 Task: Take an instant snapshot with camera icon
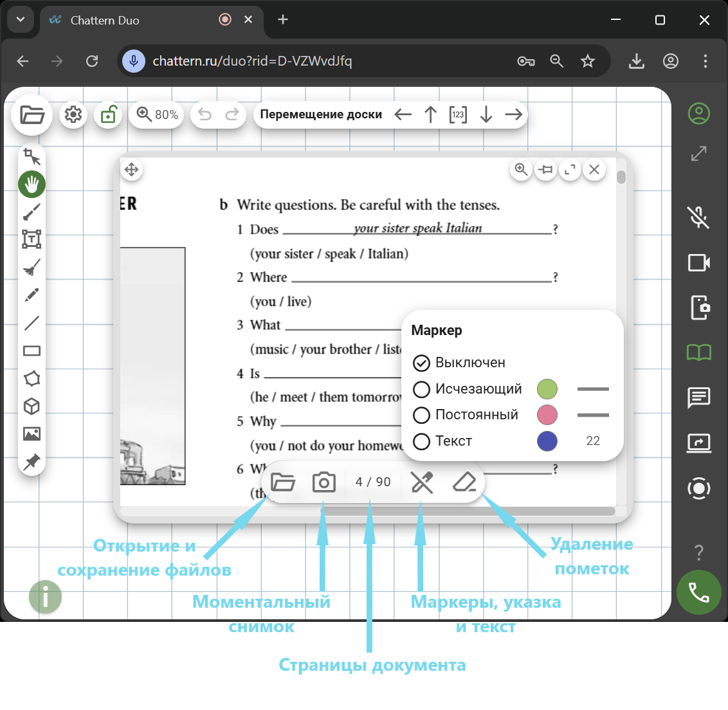pos(323,482)
